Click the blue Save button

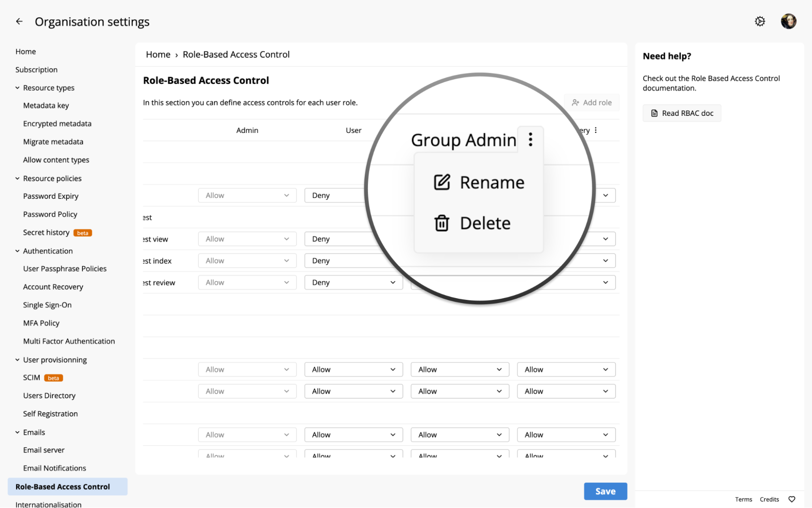coord(605,491)
